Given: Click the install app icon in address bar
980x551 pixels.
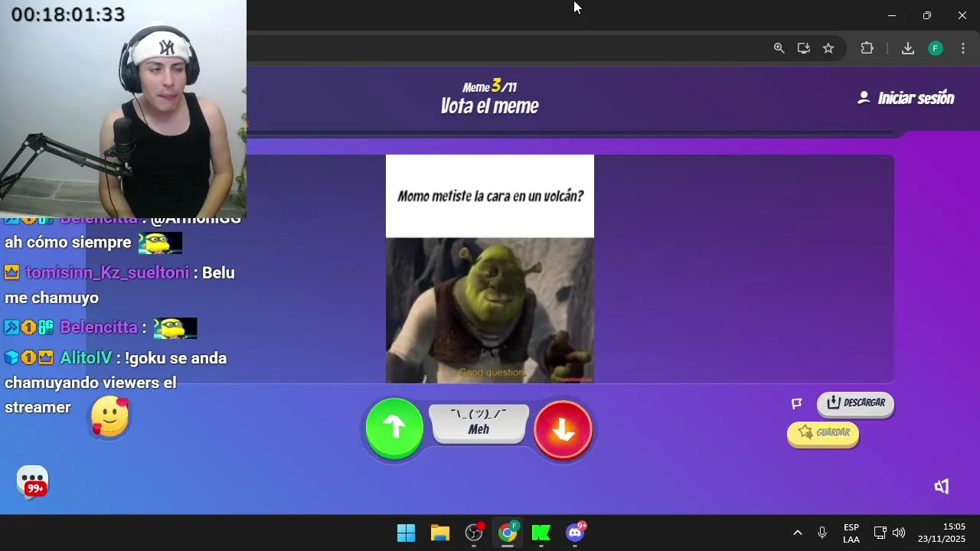Looking at the screenshot, I should [803, 48].
